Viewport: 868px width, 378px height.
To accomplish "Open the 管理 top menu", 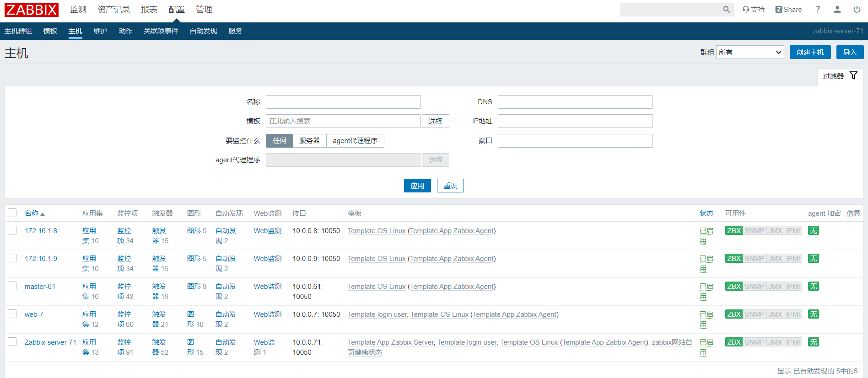I will tap(204, 10).
